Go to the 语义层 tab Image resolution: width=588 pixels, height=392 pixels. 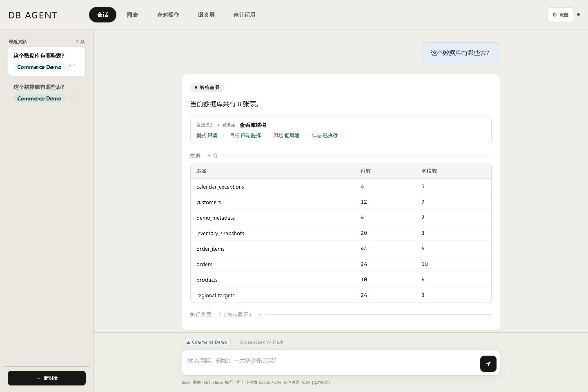tap(206, 15)
